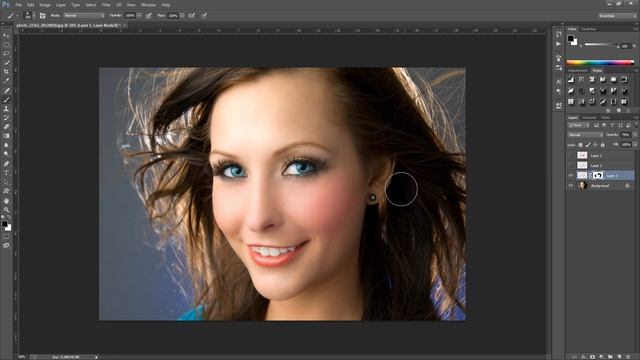Toggle Quick Mask mode in toolbox
The width and height of the screenshot is (640, 360).
tap(6, 236)
